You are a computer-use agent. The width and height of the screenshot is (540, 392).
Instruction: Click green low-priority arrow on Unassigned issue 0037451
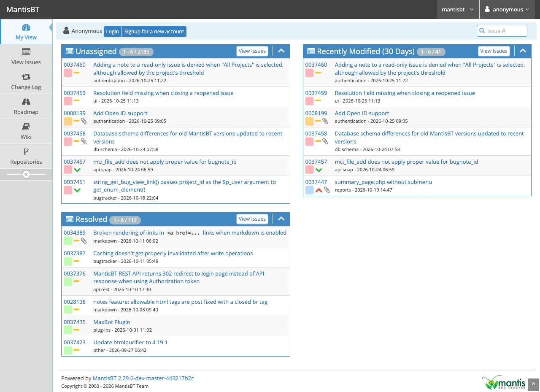77,190
